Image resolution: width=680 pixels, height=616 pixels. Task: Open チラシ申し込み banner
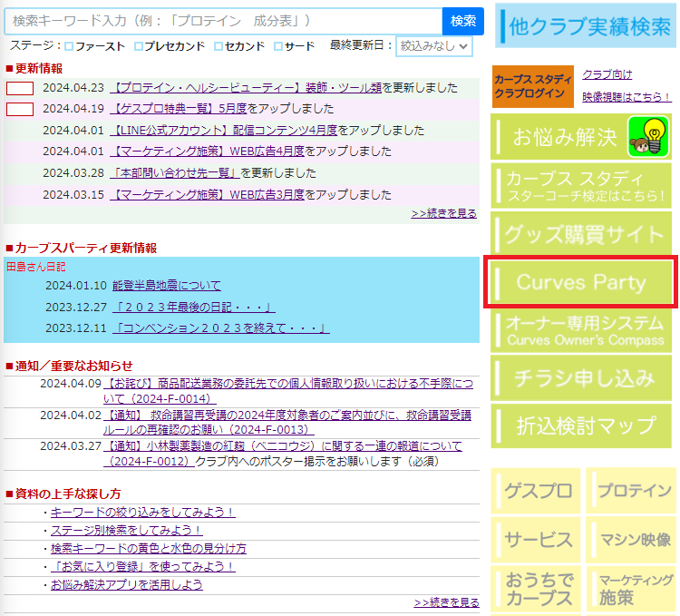coord(584,377)
